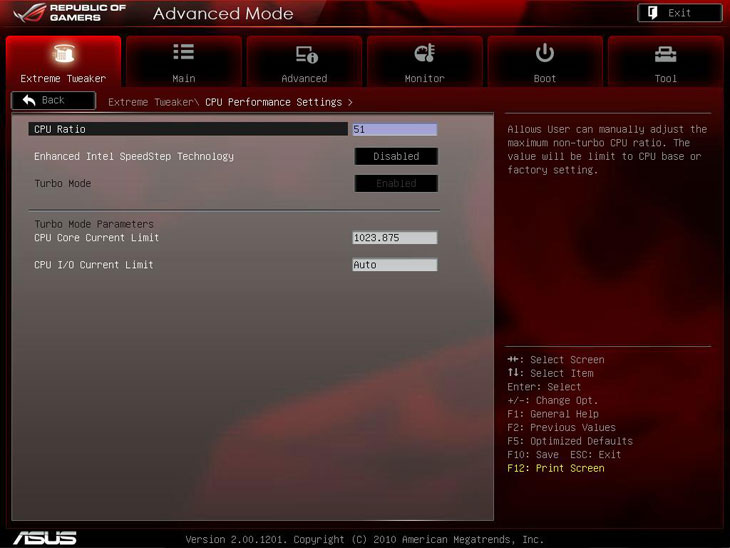Click the back arrow icon

tap(28, 100)
